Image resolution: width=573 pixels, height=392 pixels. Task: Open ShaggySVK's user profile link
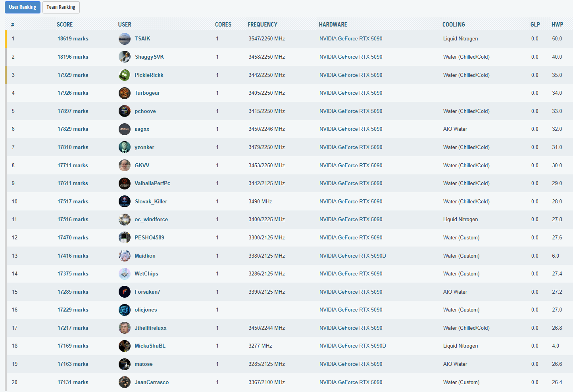(x=149, y=57)
